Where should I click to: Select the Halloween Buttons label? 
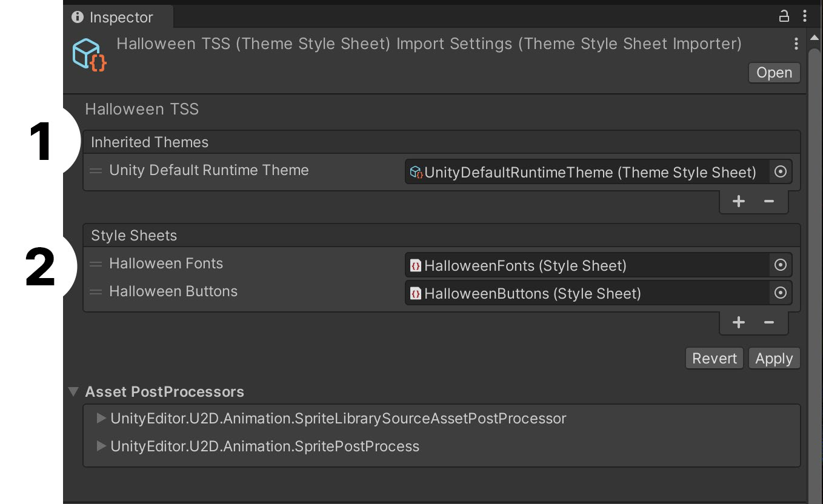pos(173,291)
